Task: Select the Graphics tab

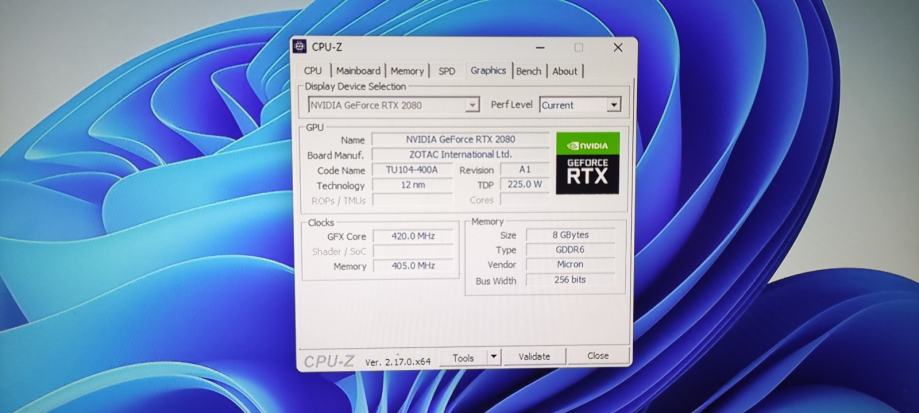Action: click(x=488, y=70)
